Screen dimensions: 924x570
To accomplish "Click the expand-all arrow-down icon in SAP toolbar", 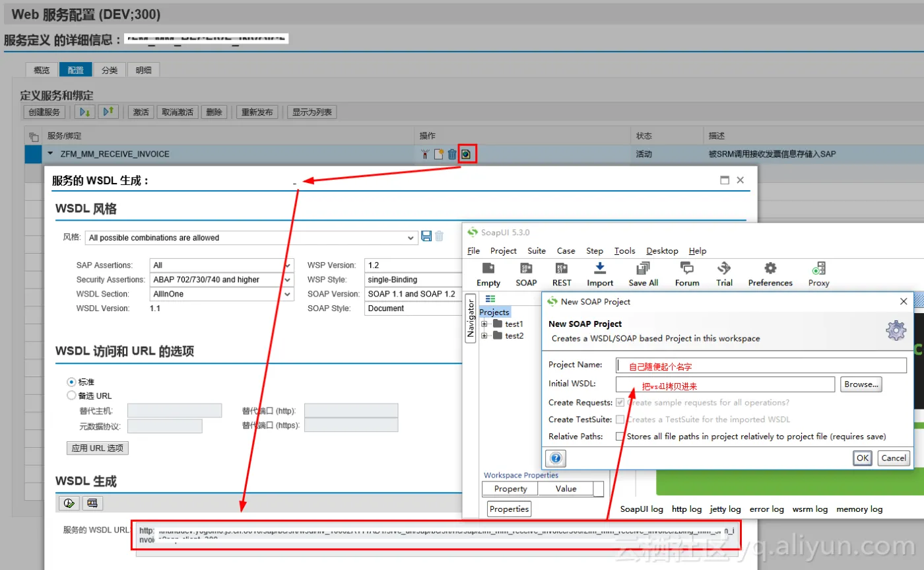I will pyautogui.click(x=84, y=112).
